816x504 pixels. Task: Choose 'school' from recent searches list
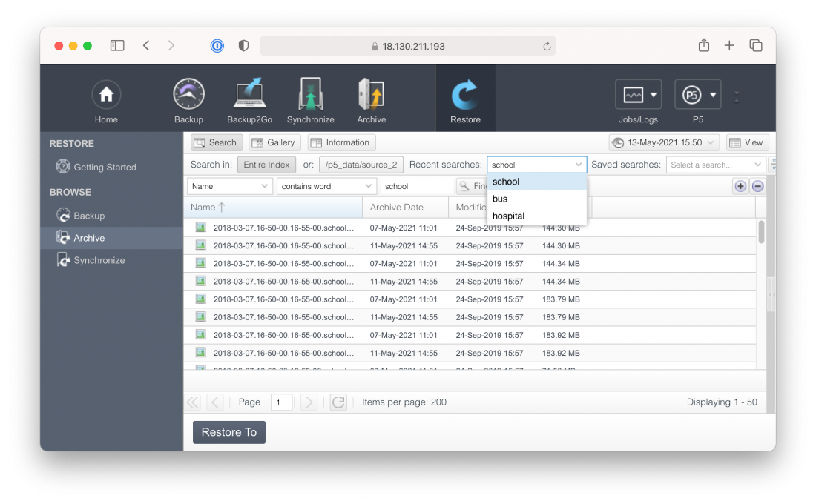click(536, 182)
